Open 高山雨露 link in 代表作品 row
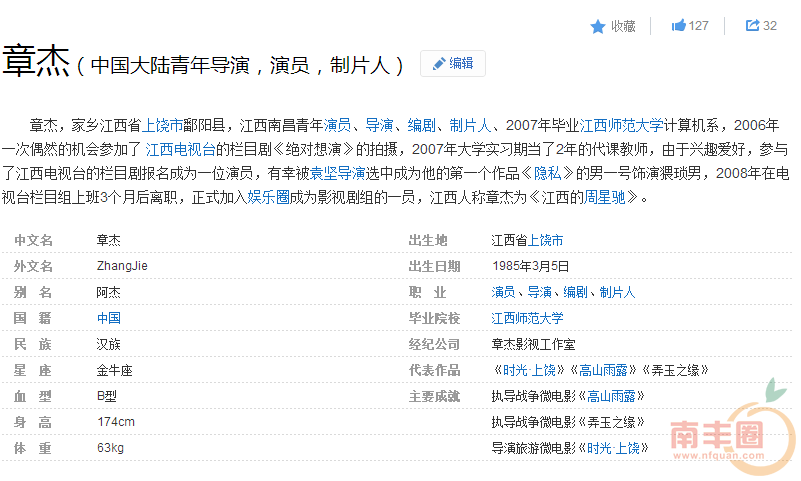801x481 pixels. 603,370
